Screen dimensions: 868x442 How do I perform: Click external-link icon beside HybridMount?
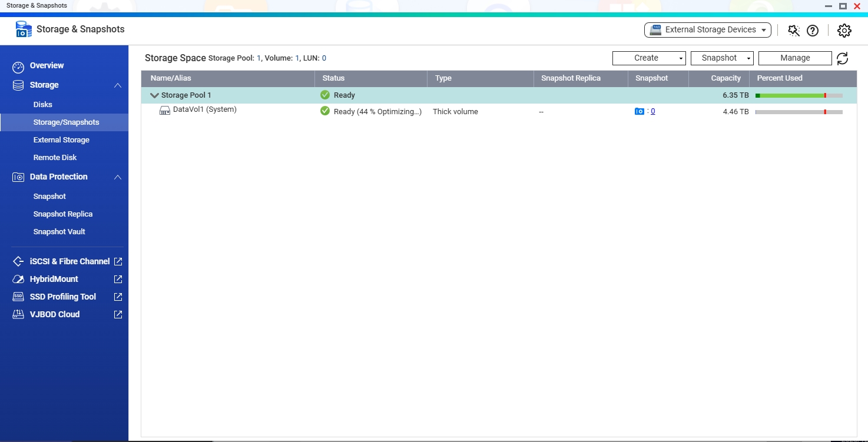coord(118,279)
